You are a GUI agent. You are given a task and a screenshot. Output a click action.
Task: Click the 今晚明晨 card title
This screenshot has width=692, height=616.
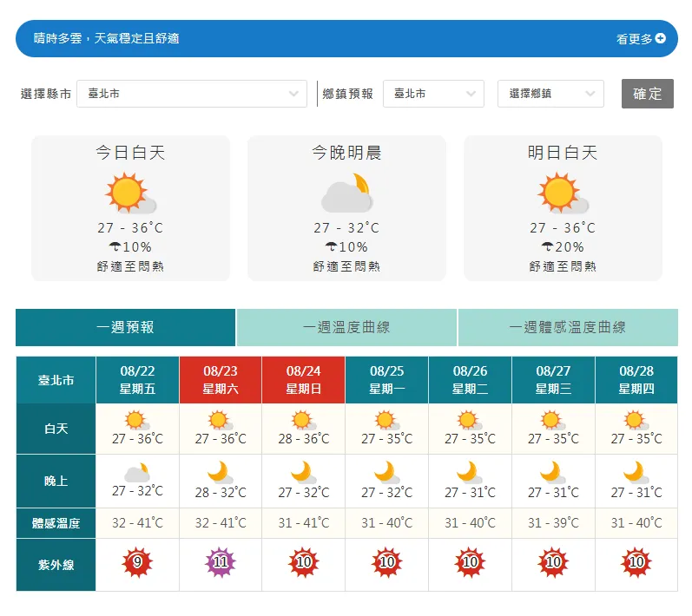(x=346, y=153)
